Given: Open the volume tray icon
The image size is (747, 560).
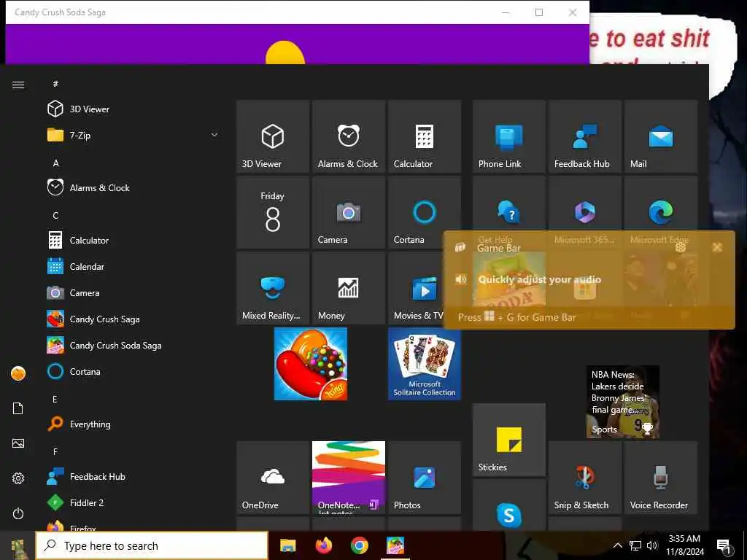Looking at the screenshot, I should 652,545.
